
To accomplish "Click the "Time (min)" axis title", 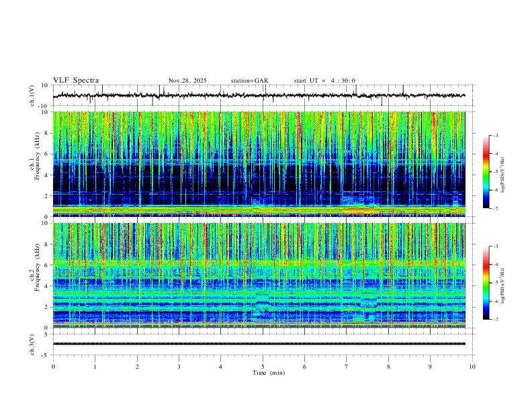I will pyautogui.click(x=269, y=373).
